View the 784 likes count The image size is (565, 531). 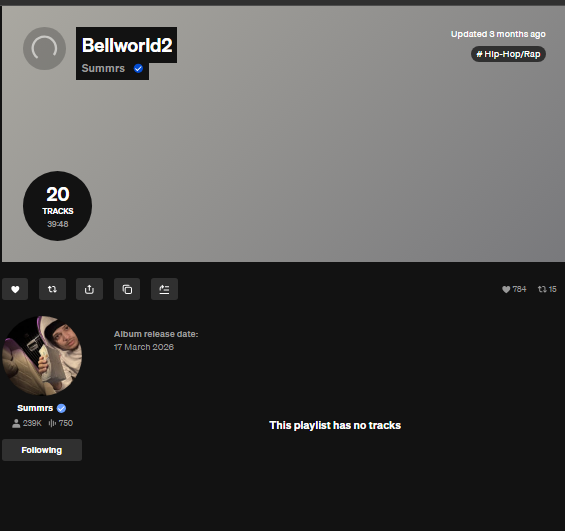(x=514, y=289)
